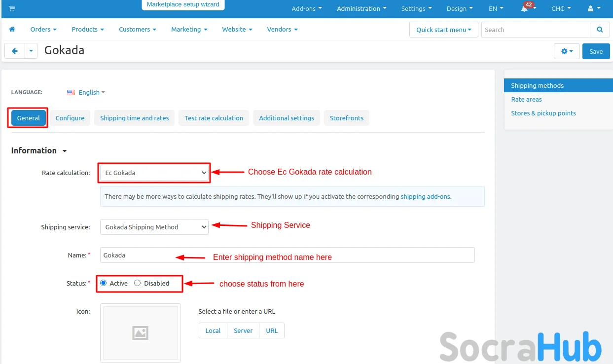Open the Marketing menu
613x364 pixels.
point(189,29)
